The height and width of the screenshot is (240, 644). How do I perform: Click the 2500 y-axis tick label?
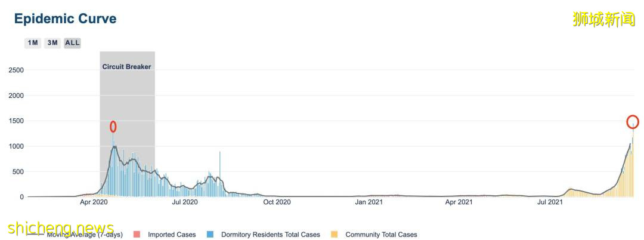[16, 70]
